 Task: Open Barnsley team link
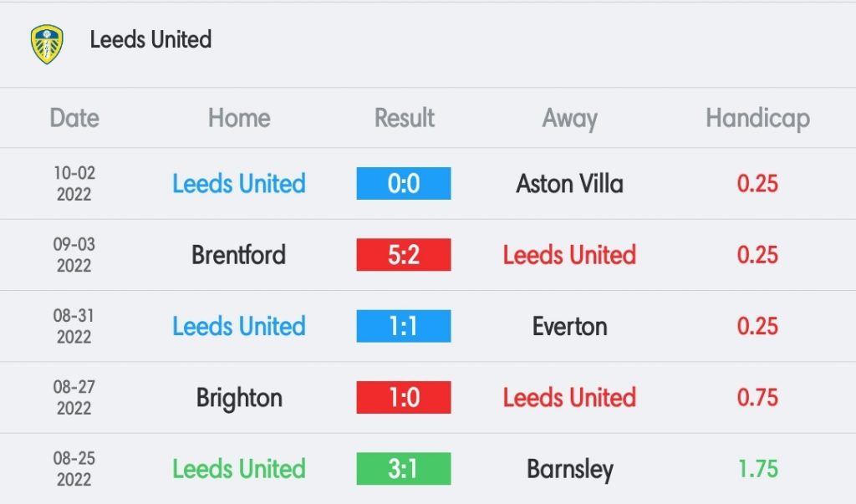coord(570,470)
